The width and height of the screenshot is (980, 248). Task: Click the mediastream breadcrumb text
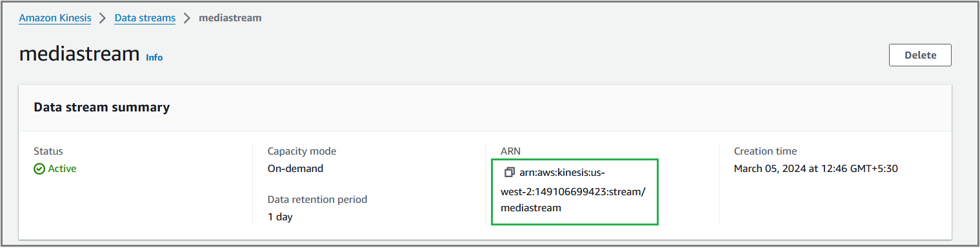point(230,18)
